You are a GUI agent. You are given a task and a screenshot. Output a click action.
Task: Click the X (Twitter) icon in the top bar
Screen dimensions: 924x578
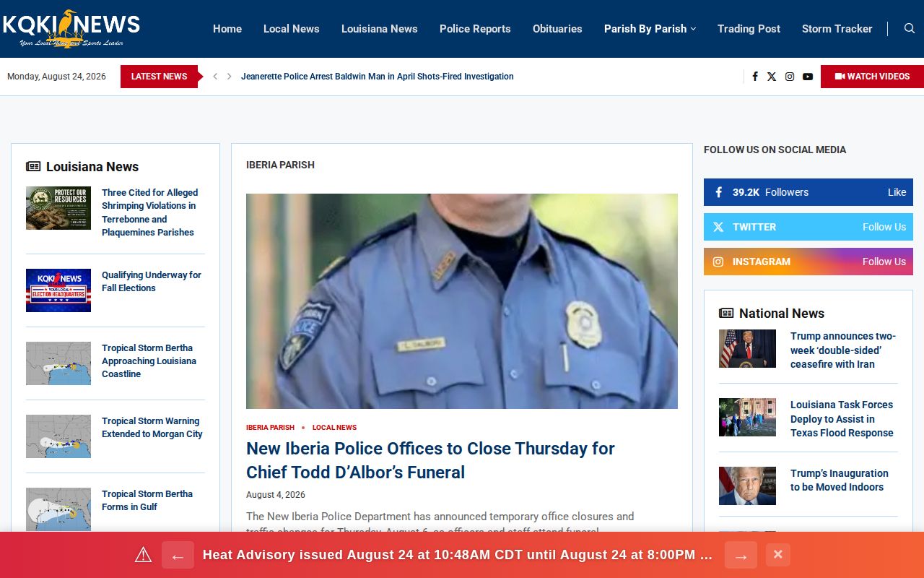pos(772,77)
